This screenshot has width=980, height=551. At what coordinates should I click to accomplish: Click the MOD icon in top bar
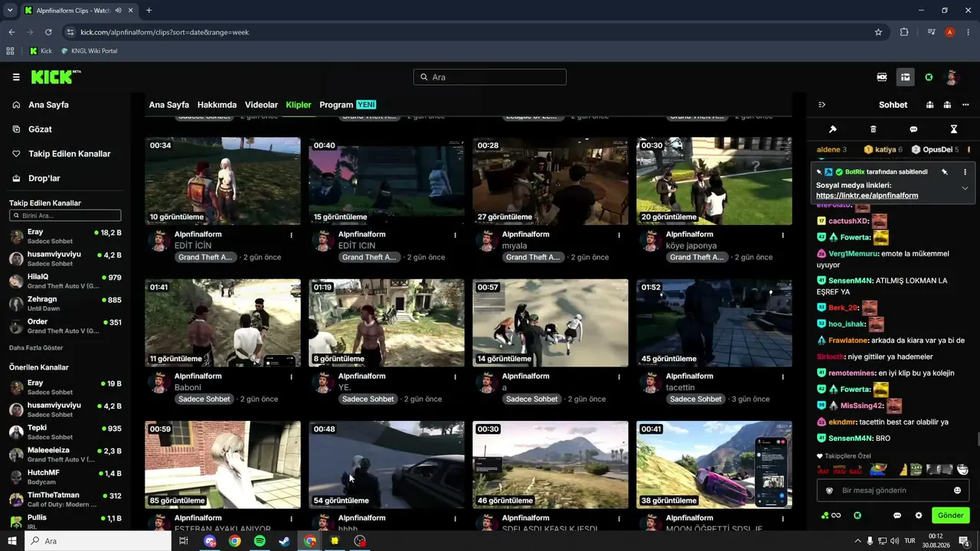click(x=882, y=77)
